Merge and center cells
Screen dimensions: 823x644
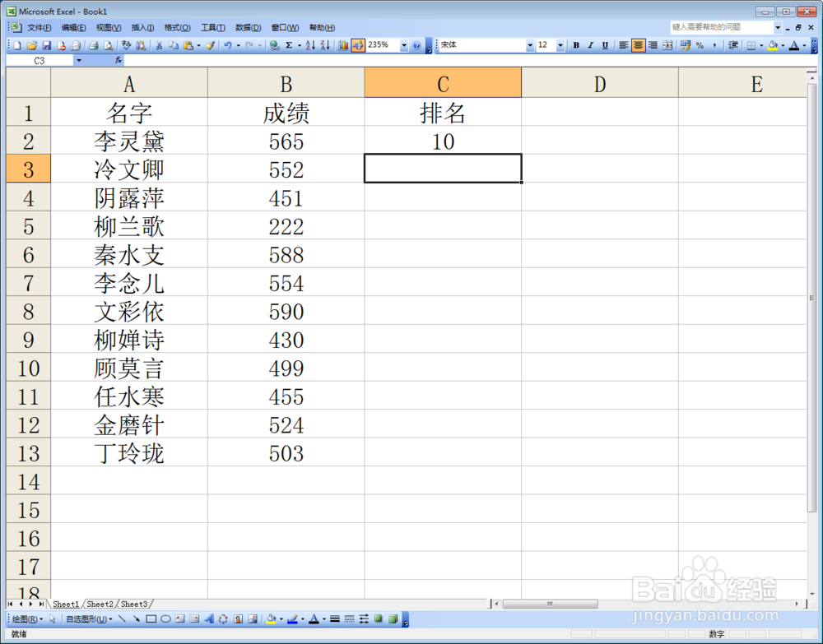point(667,45)
